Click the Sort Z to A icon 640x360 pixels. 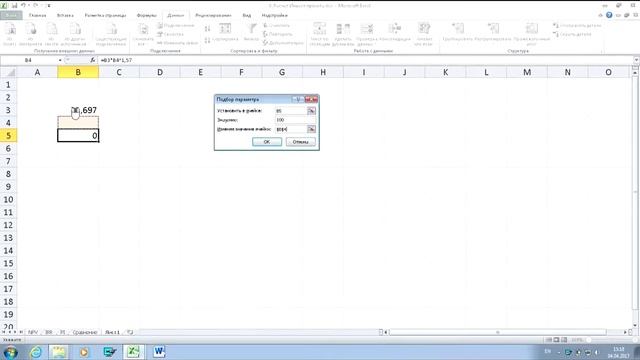(207, 40)
